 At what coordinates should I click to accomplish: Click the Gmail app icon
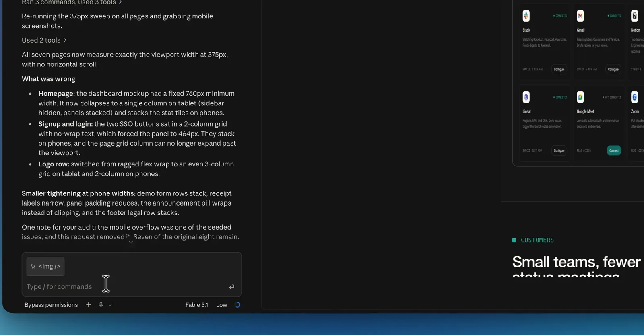(580, 16)
